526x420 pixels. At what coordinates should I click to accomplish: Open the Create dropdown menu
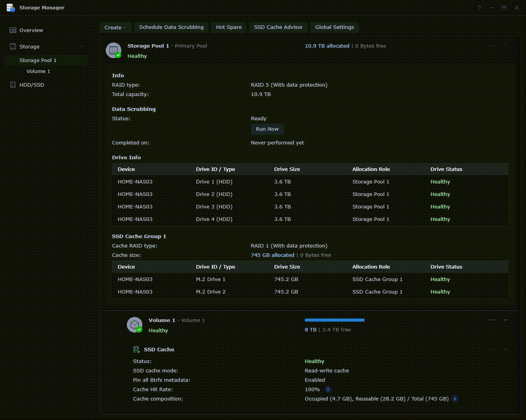tap(115, 27)
